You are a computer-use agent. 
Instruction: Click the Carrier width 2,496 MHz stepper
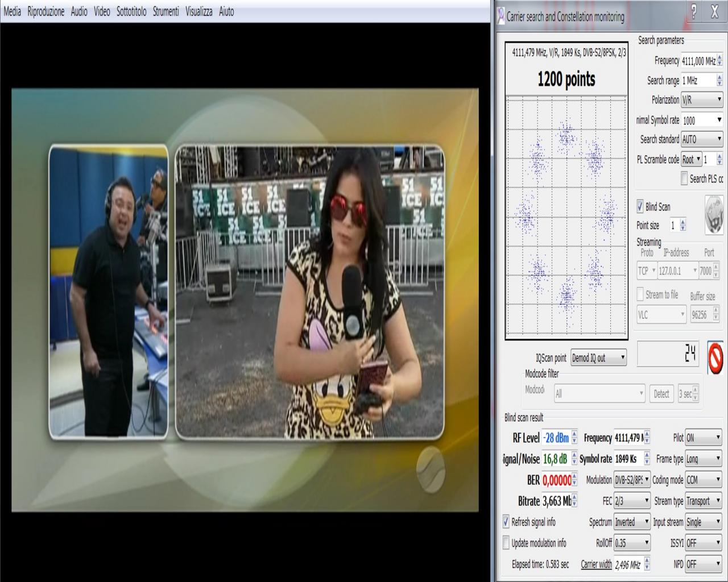[647, 564]
